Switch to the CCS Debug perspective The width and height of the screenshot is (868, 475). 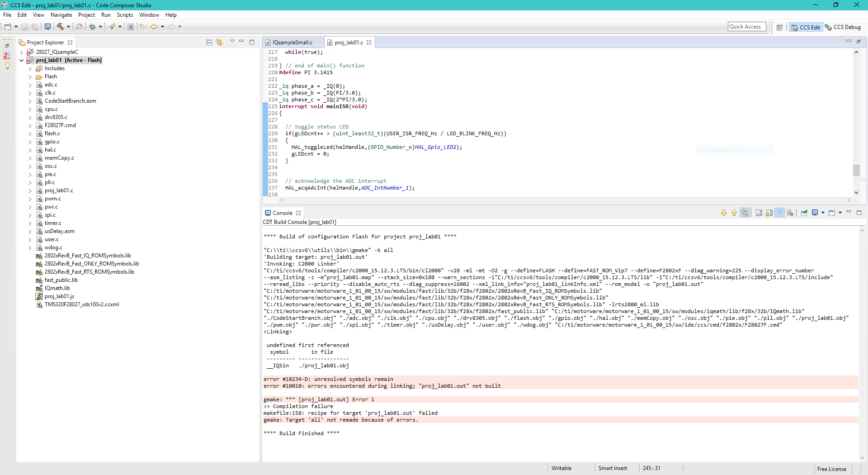point(843,27)
